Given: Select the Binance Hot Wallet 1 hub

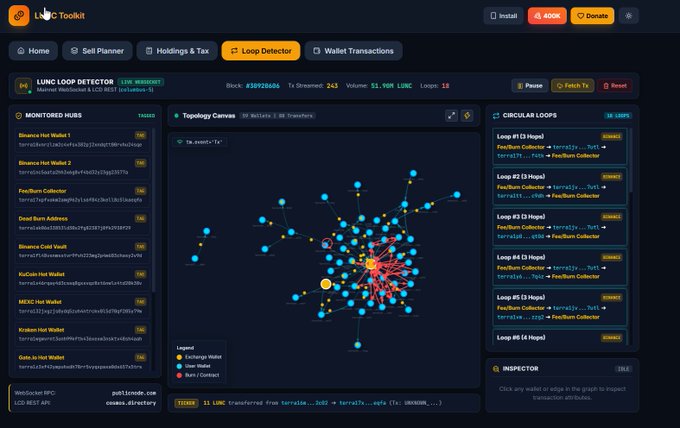Looking at the screenshot, I should tap(82, 140).
